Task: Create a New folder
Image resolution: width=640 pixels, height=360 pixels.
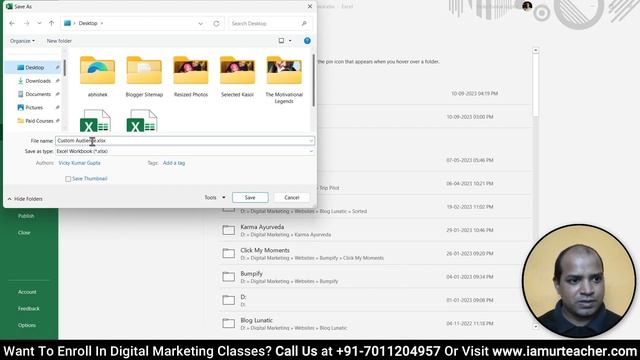Action: pos(59,41)
